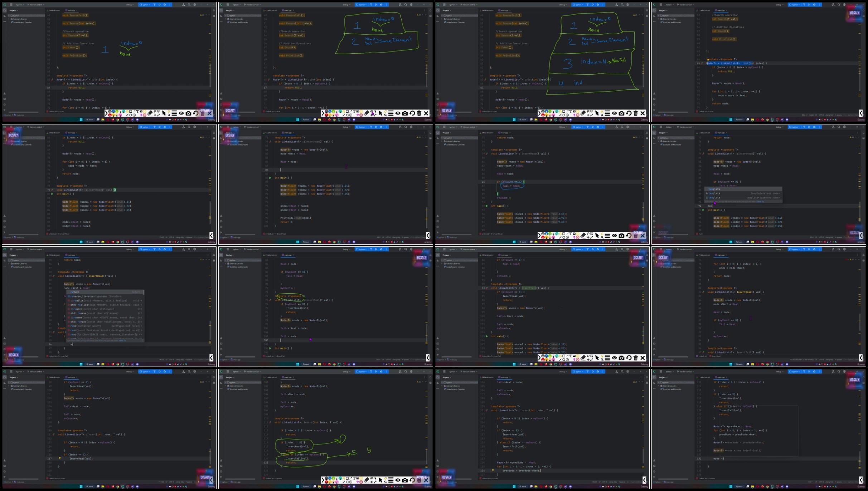The image size is (868, 491).
Task: Collapse annotation toolbar arrow in four-box sketch frame
Action: pos(539,113)
